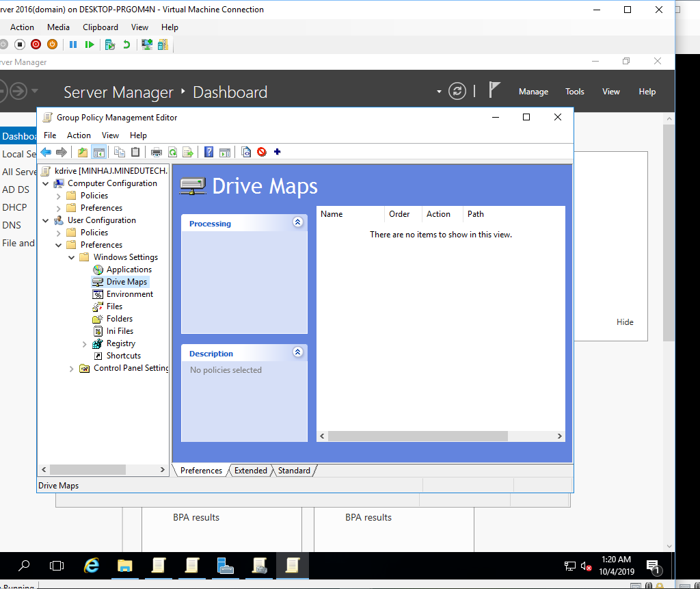
Task: Click the red Disable item toolbar icon
Action: pyautogui.click(x=262, y=152)
